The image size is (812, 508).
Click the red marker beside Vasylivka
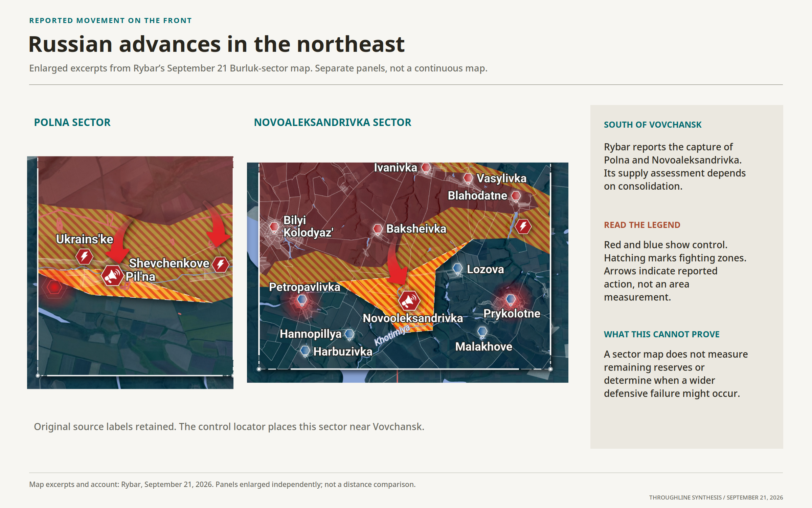[x=468, y=178]
